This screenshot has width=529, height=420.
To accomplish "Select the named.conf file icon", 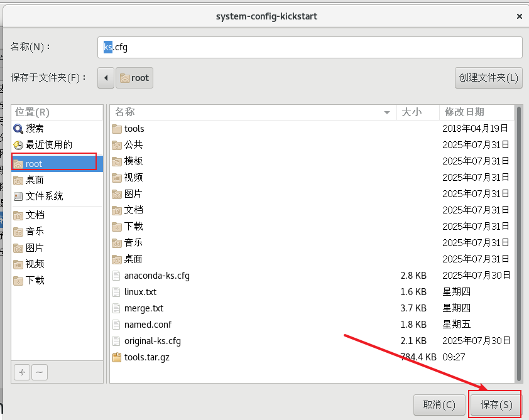I will pos(116,325).
